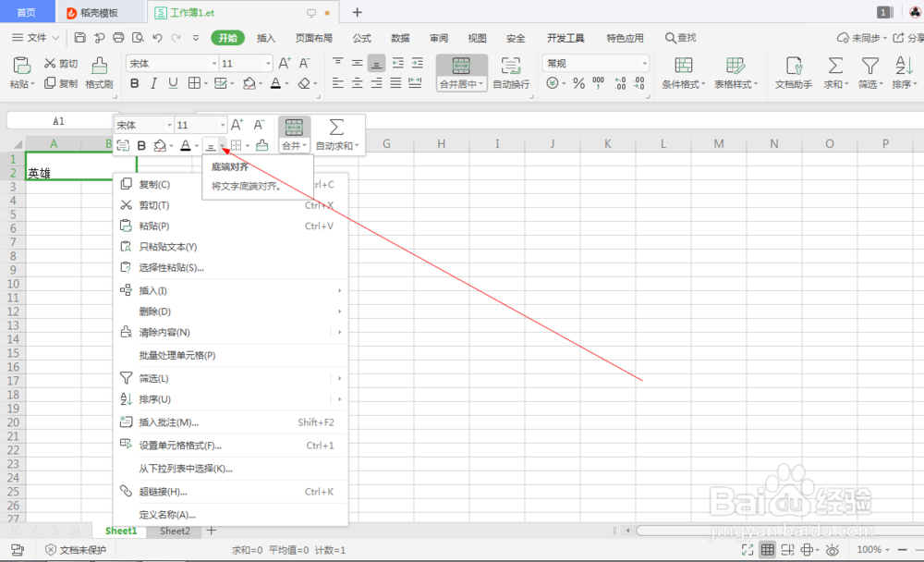Choose Insert Comment (插入批注) in context menu
Image resolution: width=924 pixels, height=562 pixels.
(x=230, y=422)
